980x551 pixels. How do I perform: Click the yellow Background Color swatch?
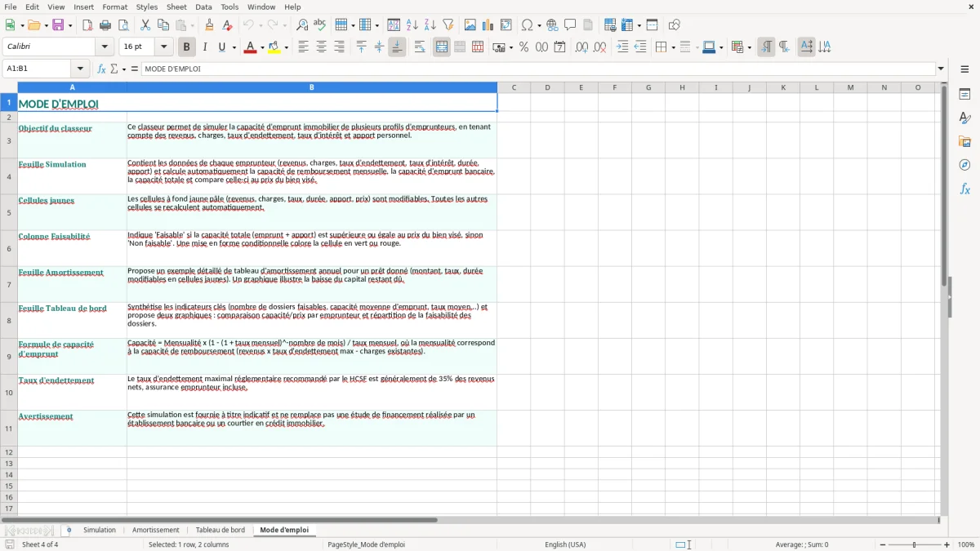tap(274, 47)
